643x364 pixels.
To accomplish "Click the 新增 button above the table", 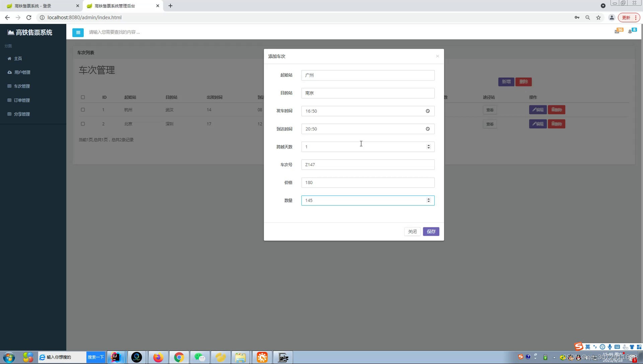I will click(x=506, y=82).
